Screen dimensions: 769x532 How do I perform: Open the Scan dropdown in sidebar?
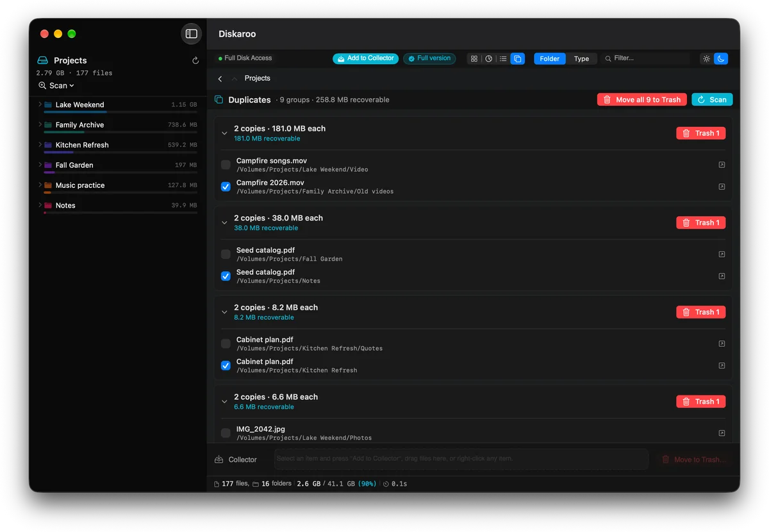(56, 85)
